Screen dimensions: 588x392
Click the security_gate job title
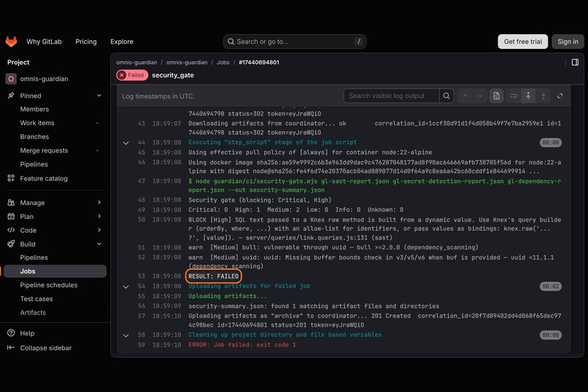(x=173, y=75)
